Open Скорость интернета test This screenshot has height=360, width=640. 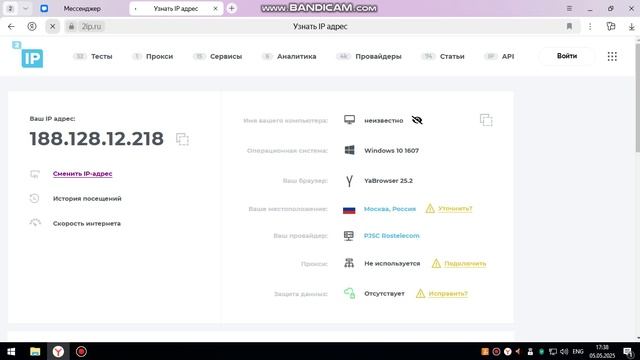(87, 223)
